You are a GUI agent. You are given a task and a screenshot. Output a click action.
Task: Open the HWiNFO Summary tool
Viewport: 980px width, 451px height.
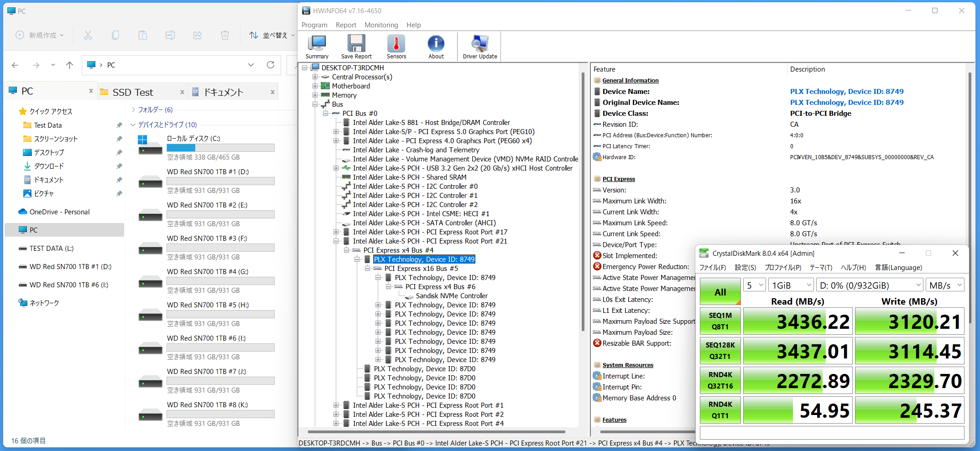pyautogui.click(x=317, y=47)
